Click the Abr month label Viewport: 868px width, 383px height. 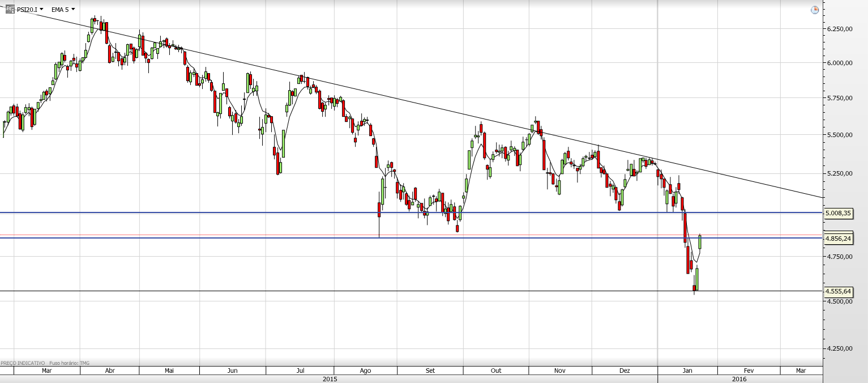pyautogui.click(x=110, y=371)
